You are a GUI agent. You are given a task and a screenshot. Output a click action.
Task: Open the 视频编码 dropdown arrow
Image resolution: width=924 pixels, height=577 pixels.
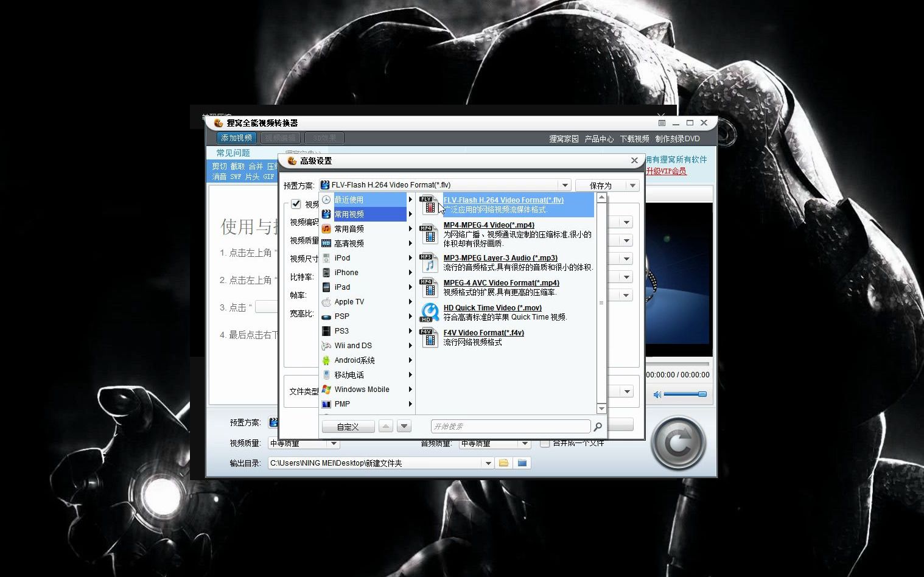point(627,223)
